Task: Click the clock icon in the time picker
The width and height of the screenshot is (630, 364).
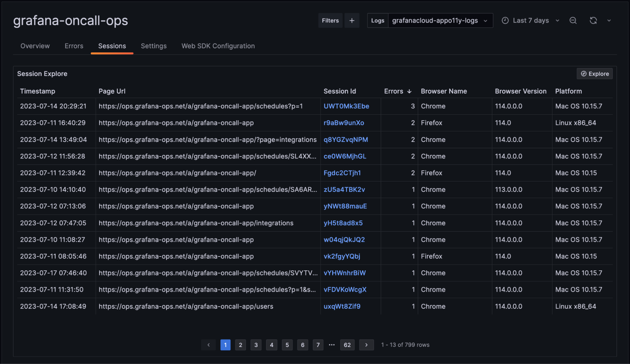Action: [x=505, y=20]
